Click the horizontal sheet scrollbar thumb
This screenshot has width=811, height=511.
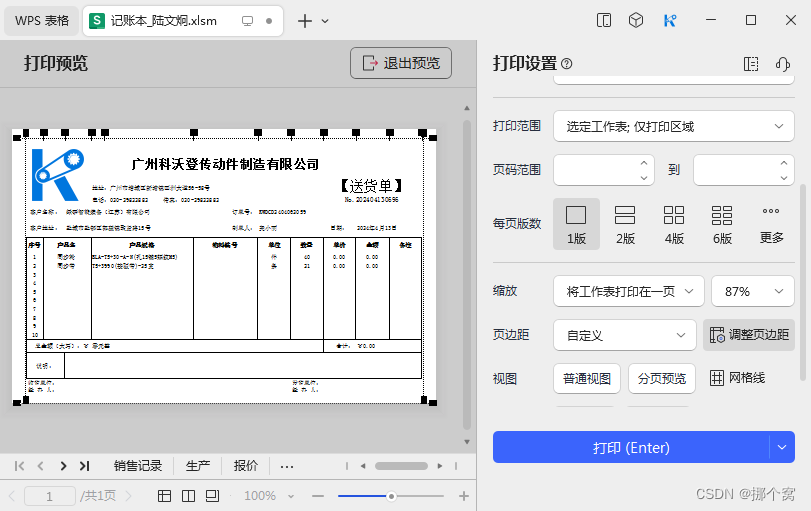(x=401, y=466)
